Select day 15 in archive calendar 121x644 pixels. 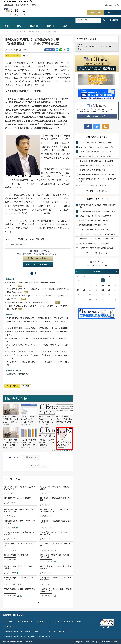[x=84, y=290]
